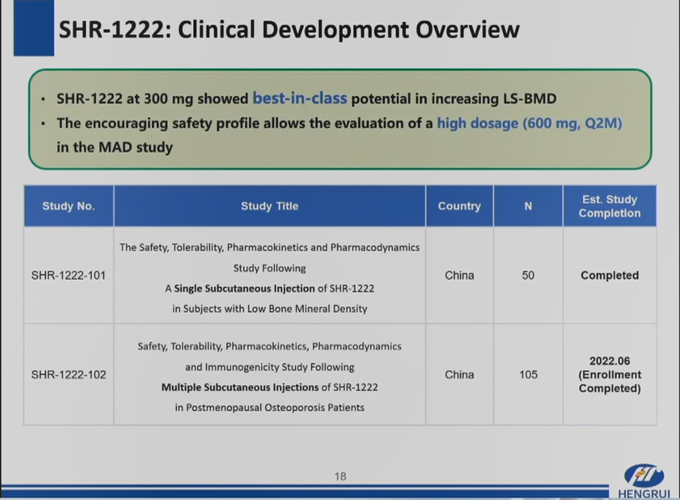Click 'SHR-1222 at 300 mg showed' bullet text
Image resolution: width=680 pixels, height=500 pixels.
tap(153, 99)
